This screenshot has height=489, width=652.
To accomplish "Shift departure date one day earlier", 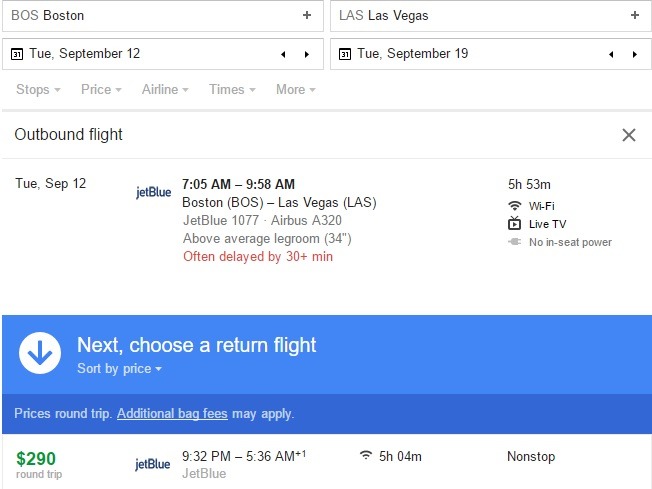I will pyautogui.click(x=283, y=54).
